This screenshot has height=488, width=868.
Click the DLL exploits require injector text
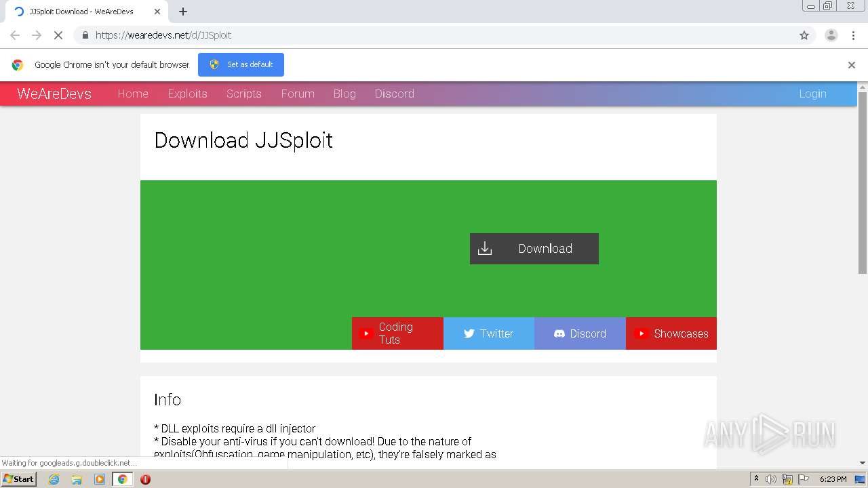click(x=235, y=428)
